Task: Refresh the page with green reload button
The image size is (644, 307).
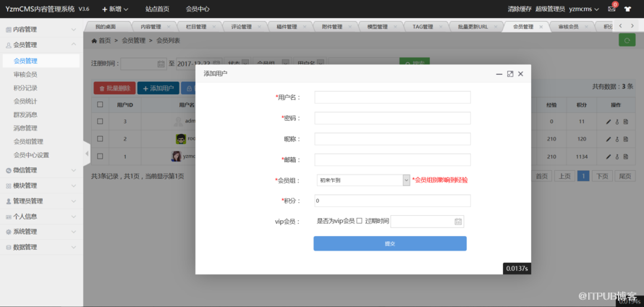Action: tap(627, 41)
